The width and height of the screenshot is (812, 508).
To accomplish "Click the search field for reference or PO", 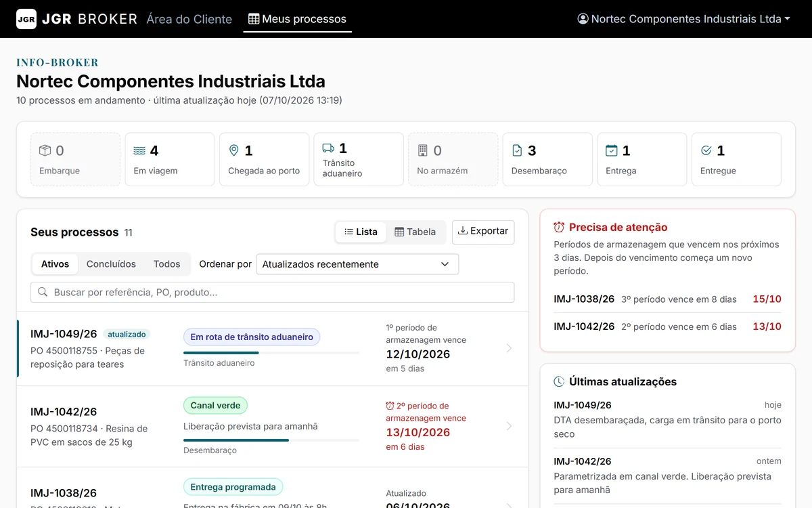I will pos(272,293).
